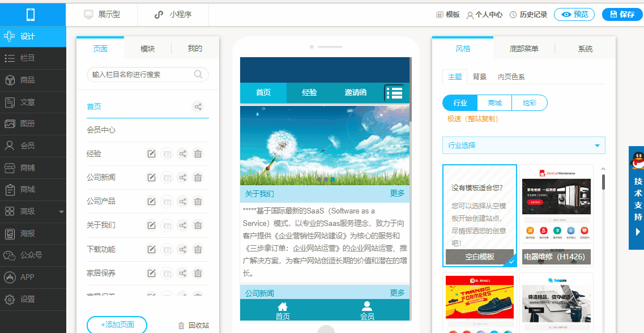Open the preview list menu icon
This screenshot has width=644, height=333.
point(394,93)
